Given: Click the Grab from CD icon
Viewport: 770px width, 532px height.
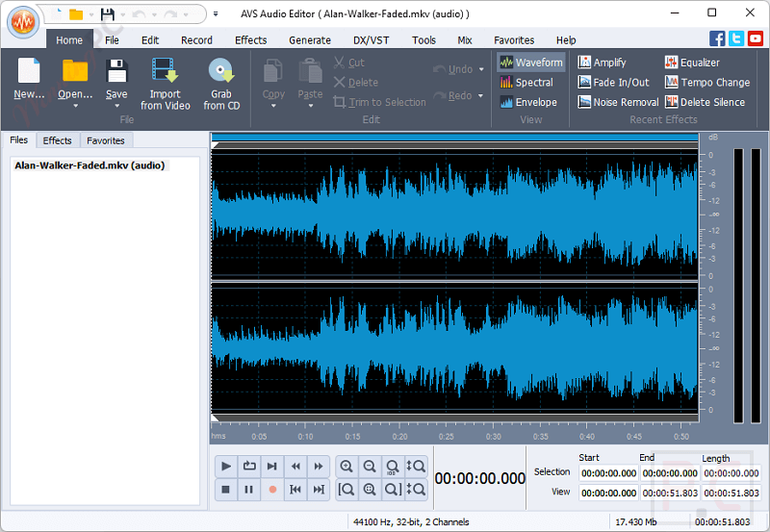Looking at the screenshot, I should (x=221, y=72).
